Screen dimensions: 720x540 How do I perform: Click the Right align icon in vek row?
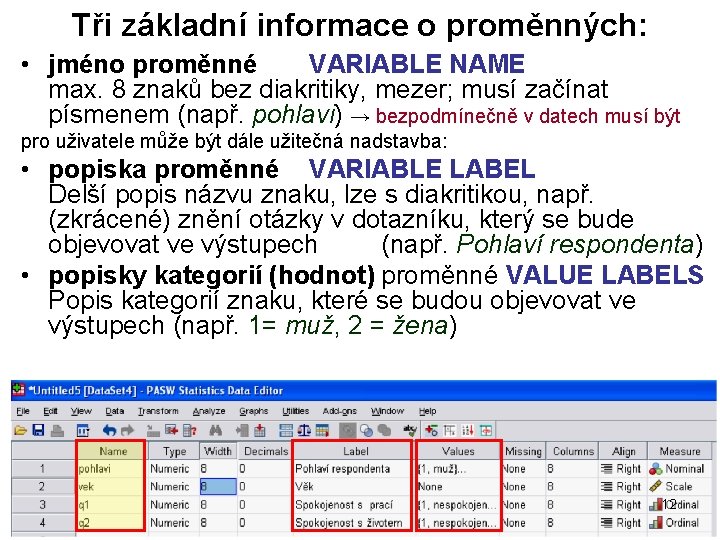tap(607, 487)
